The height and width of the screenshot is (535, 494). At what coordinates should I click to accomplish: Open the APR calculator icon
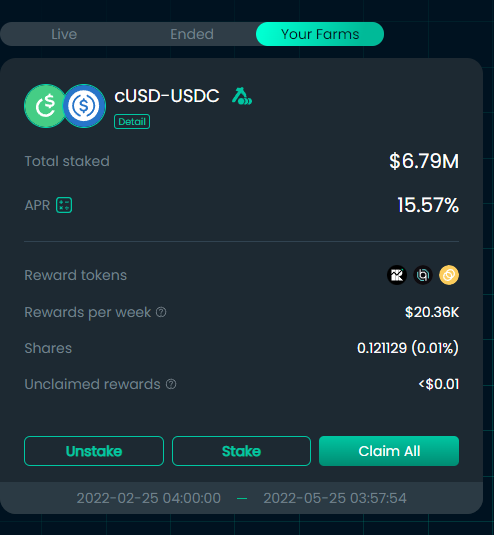point(64,205)
